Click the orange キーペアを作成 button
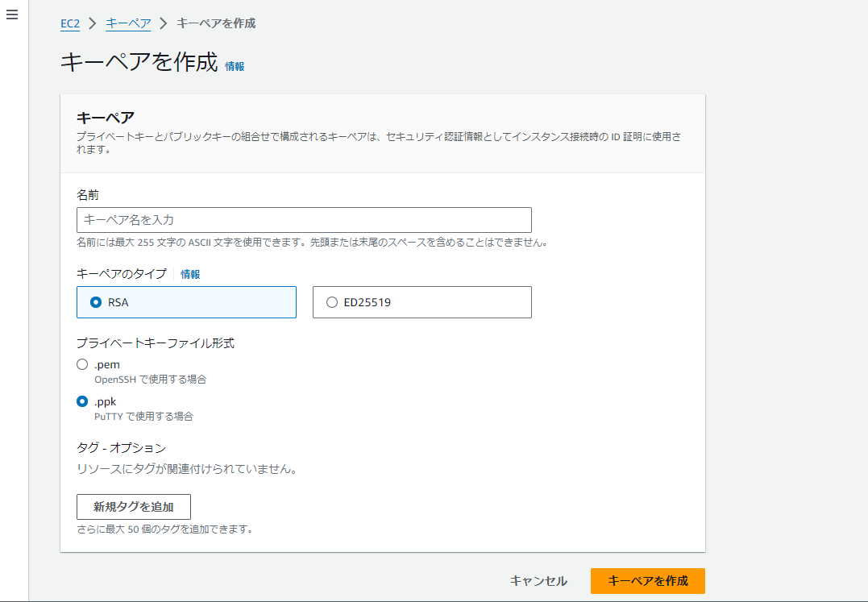The width and height of the screenshot is (868, 602). (648, 581)
